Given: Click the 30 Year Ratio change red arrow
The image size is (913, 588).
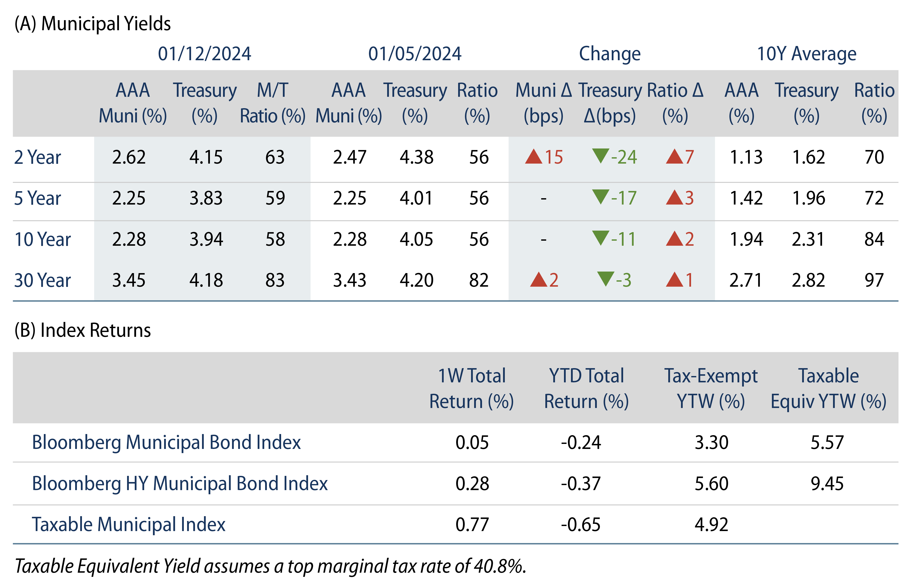Looking at the screenshot, I should click(674, 280).
